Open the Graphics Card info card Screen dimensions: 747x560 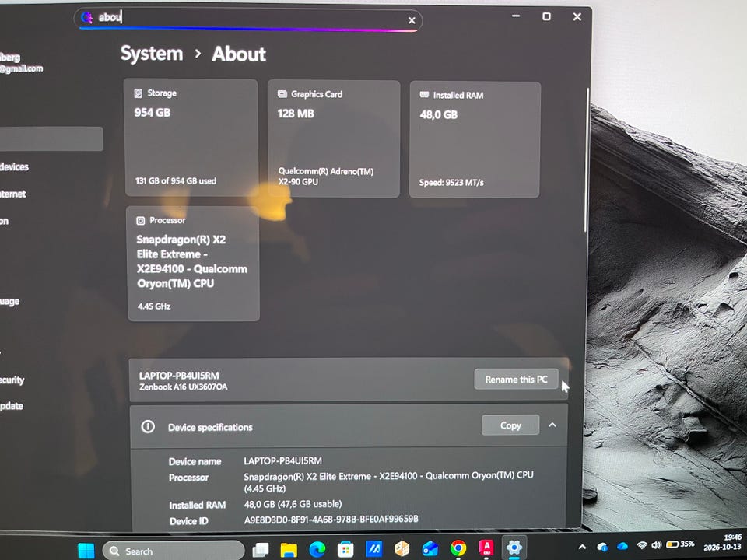(334, 138)
